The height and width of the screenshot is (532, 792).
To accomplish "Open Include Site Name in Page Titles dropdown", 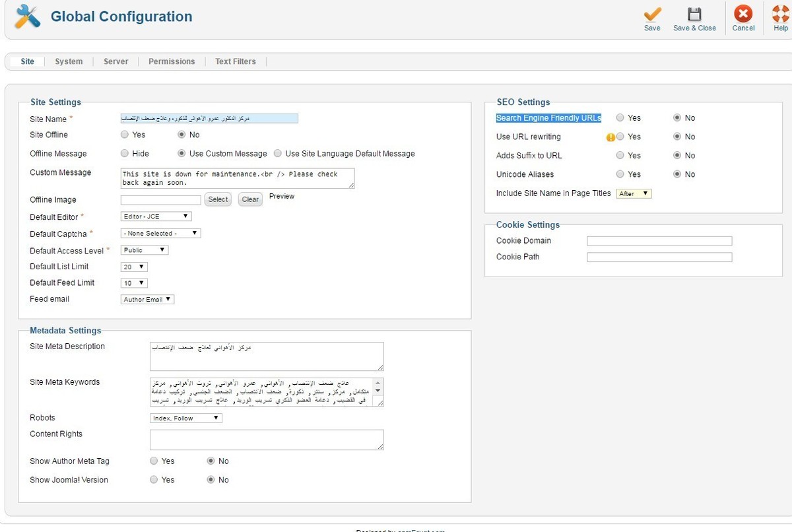I will tap(634, 194).
